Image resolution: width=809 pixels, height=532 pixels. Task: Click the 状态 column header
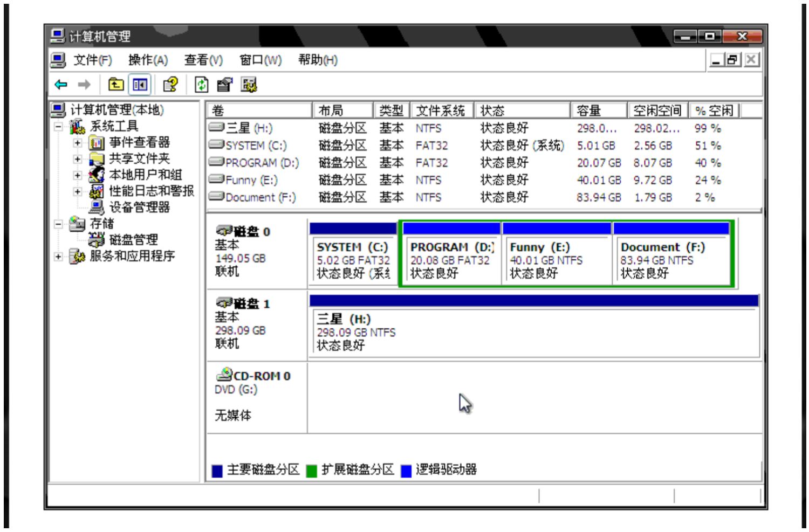(x=522, y=110)
